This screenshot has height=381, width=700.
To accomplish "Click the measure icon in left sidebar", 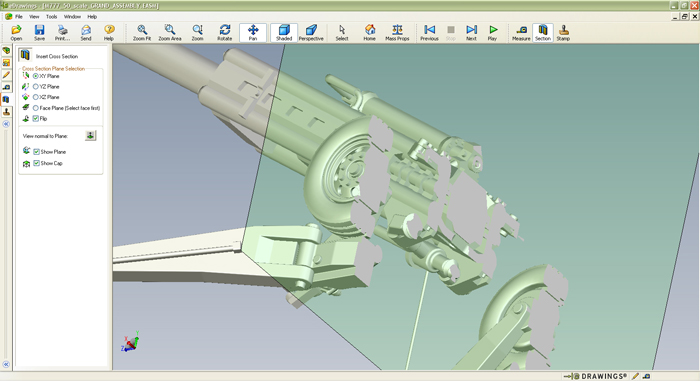I will (x=6, y=87).
